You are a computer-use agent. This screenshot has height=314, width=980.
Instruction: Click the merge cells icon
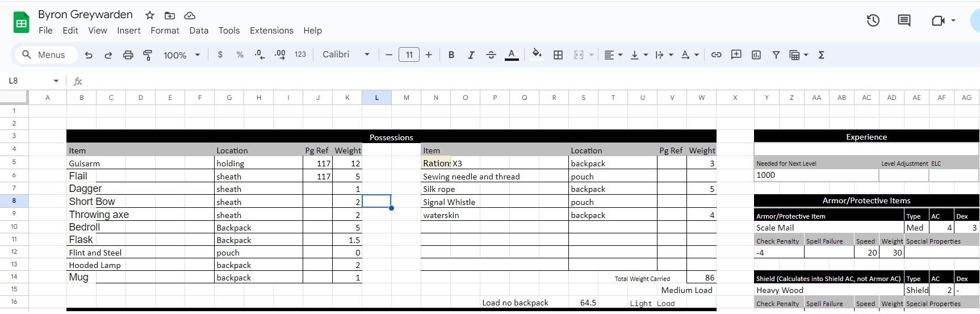tap(579, 55)
